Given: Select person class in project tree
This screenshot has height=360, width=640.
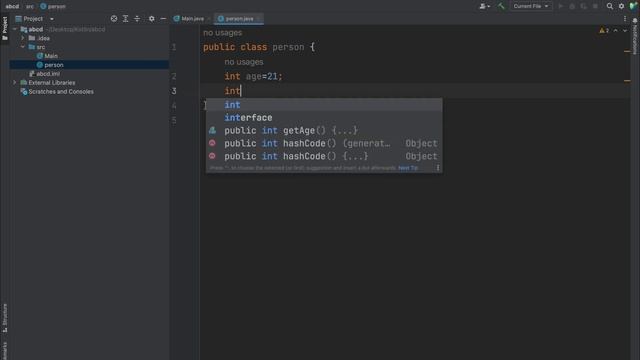Looking at the screenshot, I should 89,65.
